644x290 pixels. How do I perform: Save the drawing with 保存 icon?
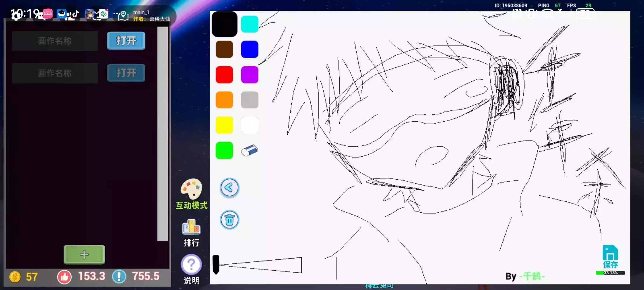[x=610, y=256]
